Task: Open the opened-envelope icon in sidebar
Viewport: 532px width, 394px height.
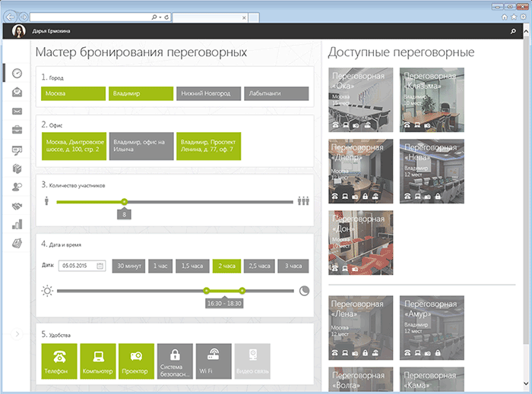Action: click(x=17, y=92)
